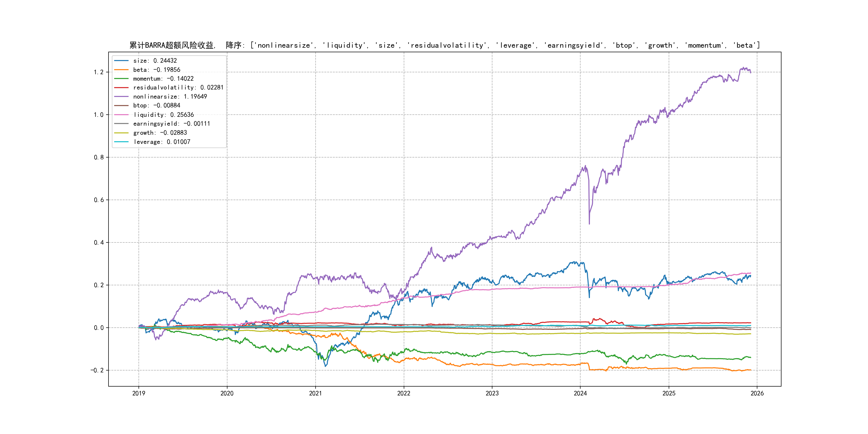Click the -0.2 y-axis tick label
Image resolution: width=868 pixels, height=434 pixels.
97,370
